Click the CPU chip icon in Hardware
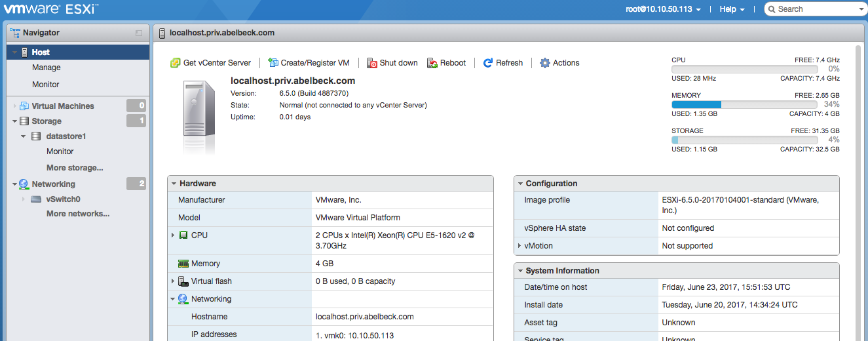Screen dimensions: 868x341 coord(183,235)
